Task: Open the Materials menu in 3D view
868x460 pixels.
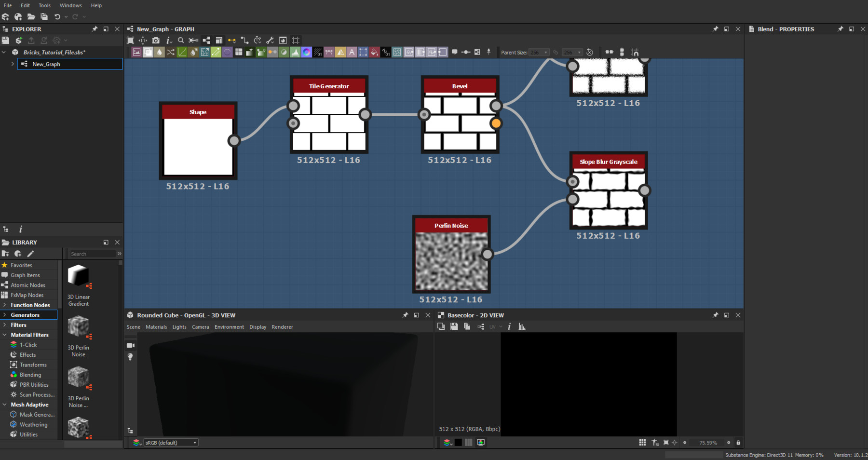Action: (156, 326)
